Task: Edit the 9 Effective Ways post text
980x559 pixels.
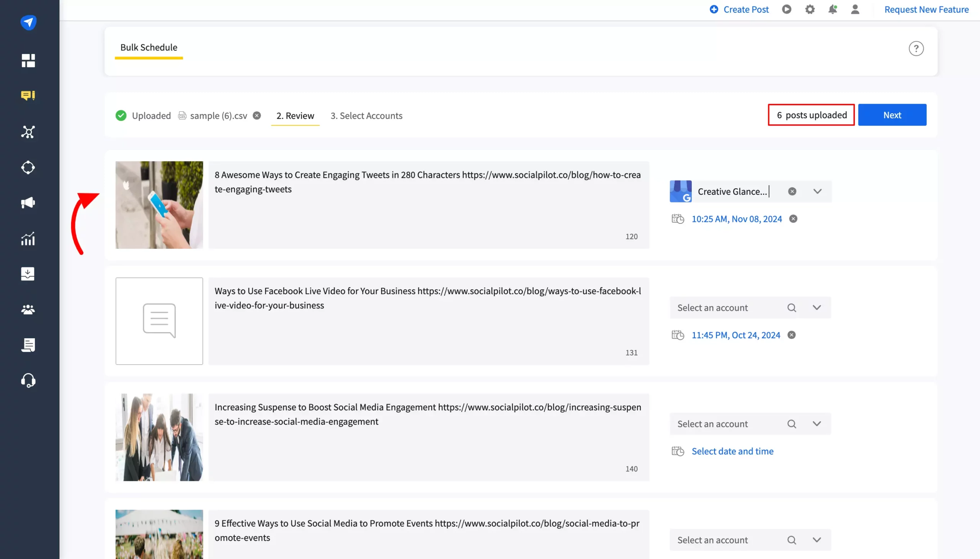Action: (x=428, y=534)
